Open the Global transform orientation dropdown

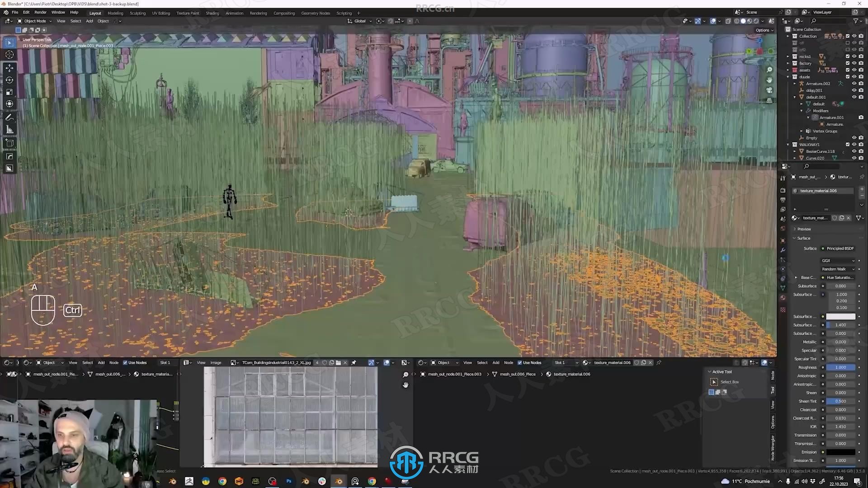tap(360, 21)
